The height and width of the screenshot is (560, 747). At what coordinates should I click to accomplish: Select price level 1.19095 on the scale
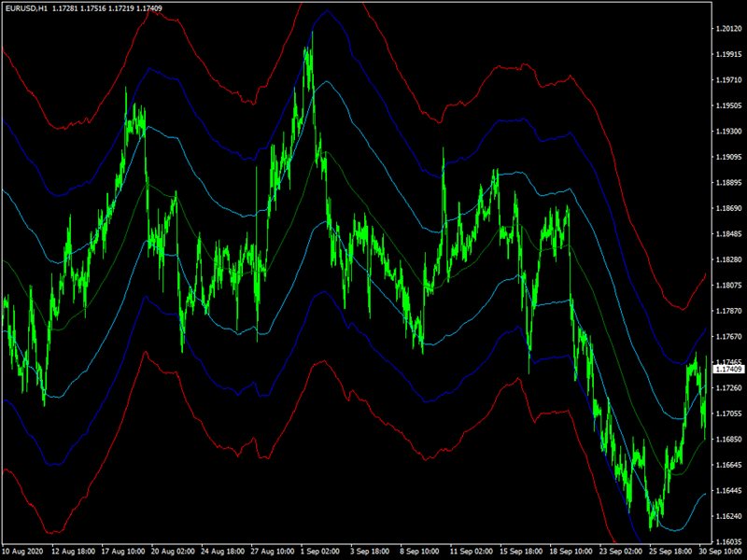click(x=729, y=157)
